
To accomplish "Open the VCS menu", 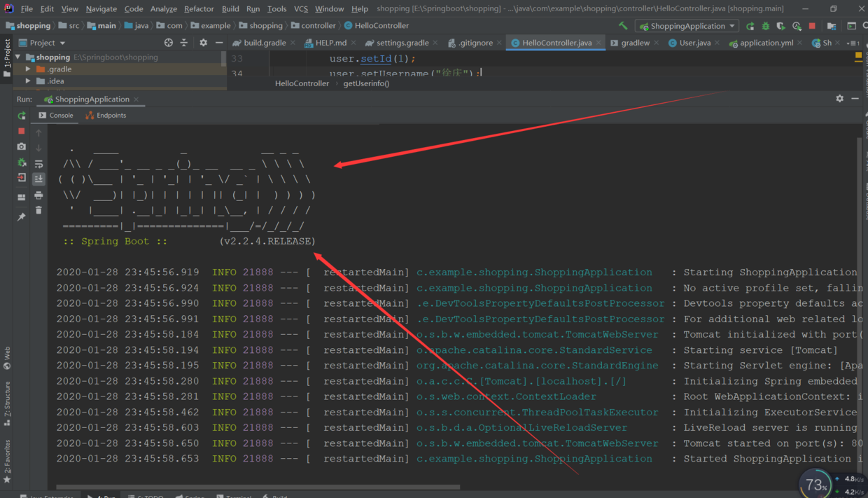I will tap(301, 9).
